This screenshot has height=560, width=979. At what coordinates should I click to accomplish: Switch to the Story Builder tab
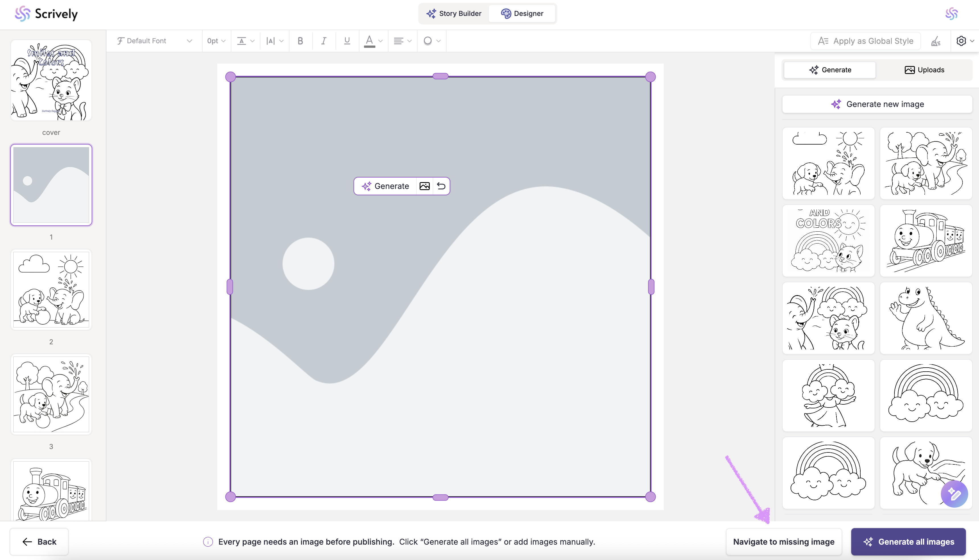[x=454, y=13]
